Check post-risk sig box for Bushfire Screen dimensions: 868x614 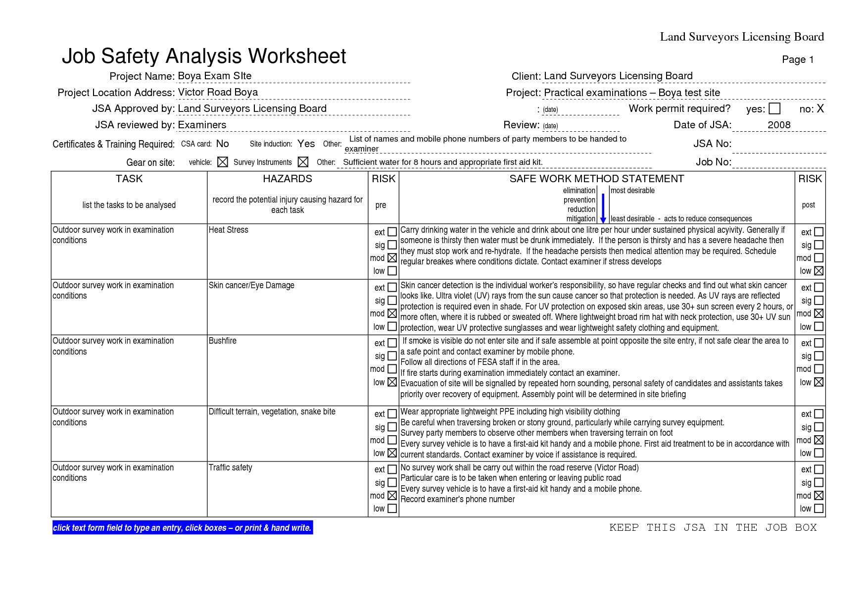tap(819, 356)
